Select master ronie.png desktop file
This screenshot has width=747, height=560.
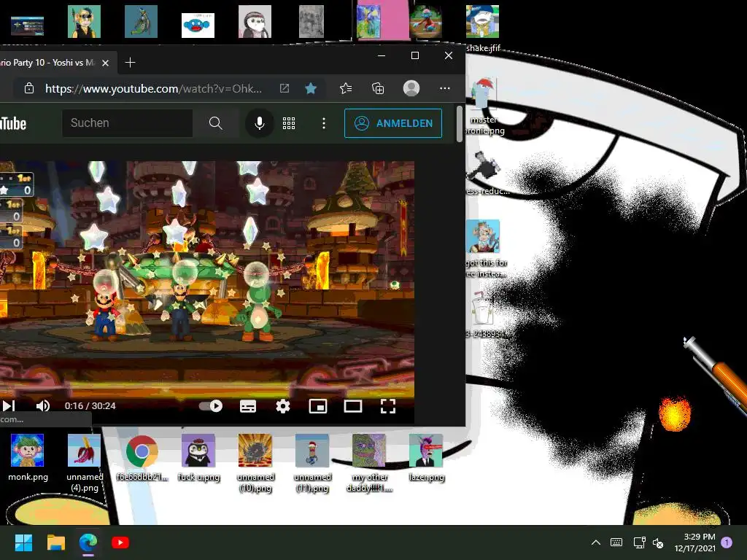point(483,106)
